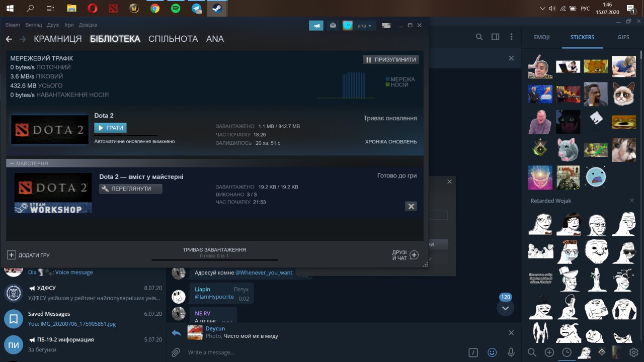The width and height of the screenshot is (644, 362).
Task: Select the shocked blue face sticker
Action: click(x=596, y=176)
